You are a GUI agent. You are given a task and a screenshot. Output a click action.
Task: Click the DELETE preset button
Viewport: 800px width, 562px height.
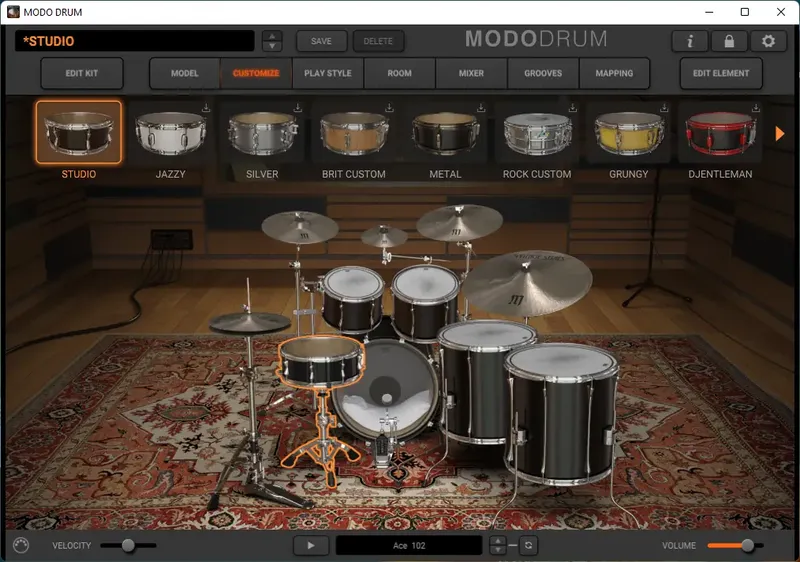378,41
